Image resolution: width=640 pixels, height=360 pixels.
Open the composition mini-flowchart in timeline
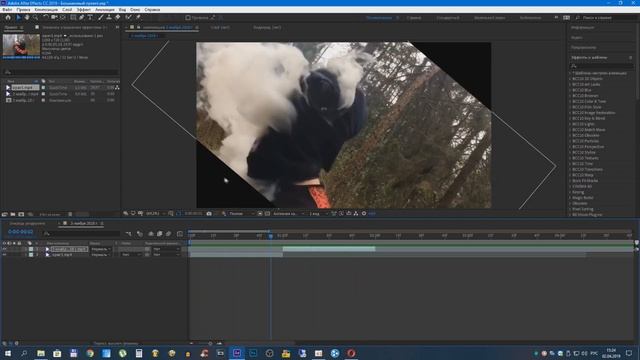pos(129,234)
